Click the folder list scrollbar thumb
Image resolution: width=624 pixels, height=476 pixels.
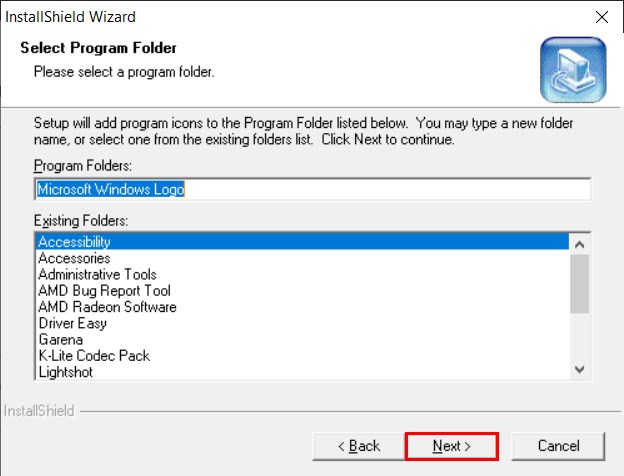(579, 284)
